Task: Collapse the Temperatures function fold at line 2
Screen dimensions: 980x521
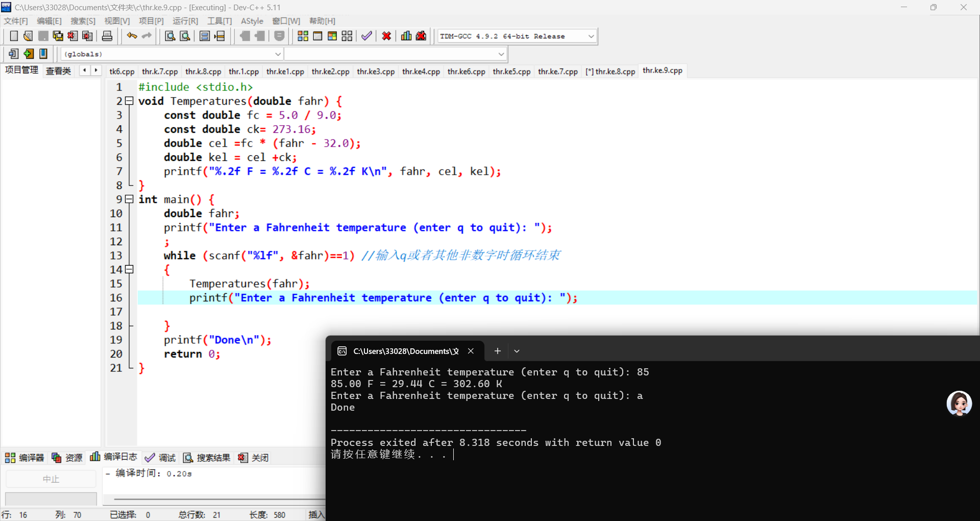Action: point(129,101)
